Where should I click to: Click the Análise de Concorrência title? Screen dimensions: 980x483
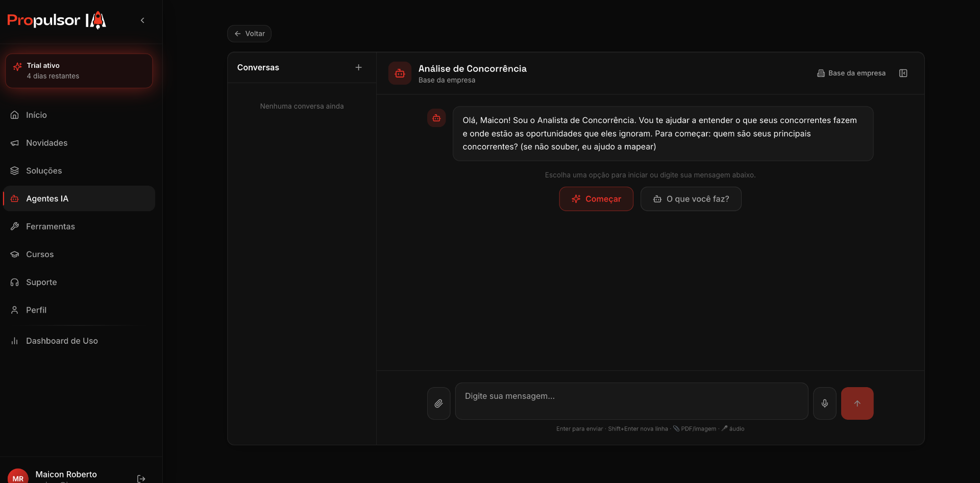coord(473,68)
